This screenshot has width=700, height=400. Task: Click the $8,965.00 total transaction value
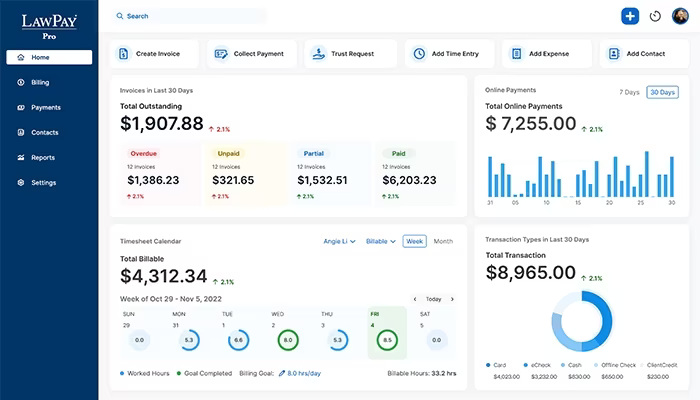tap(531, 272)
